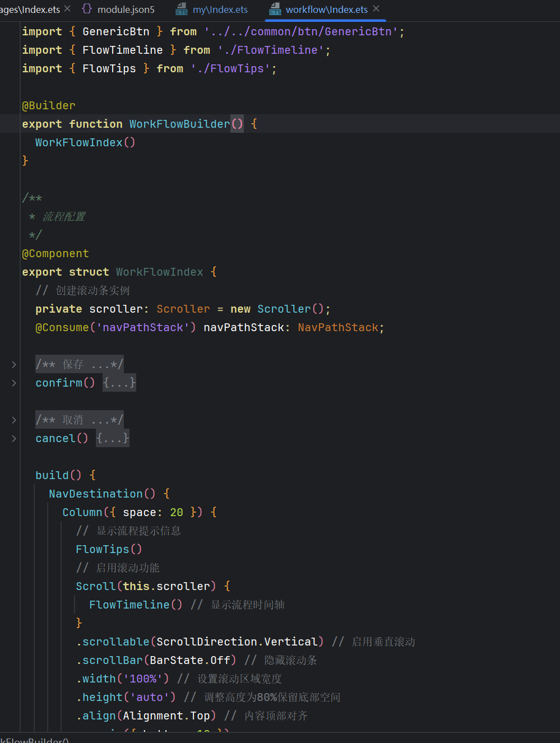The width and height of the screenshot is (560, 743).
Task: Click the WorkFlowBuilder() breadcrumb at bottom
Action: [35, 740]
